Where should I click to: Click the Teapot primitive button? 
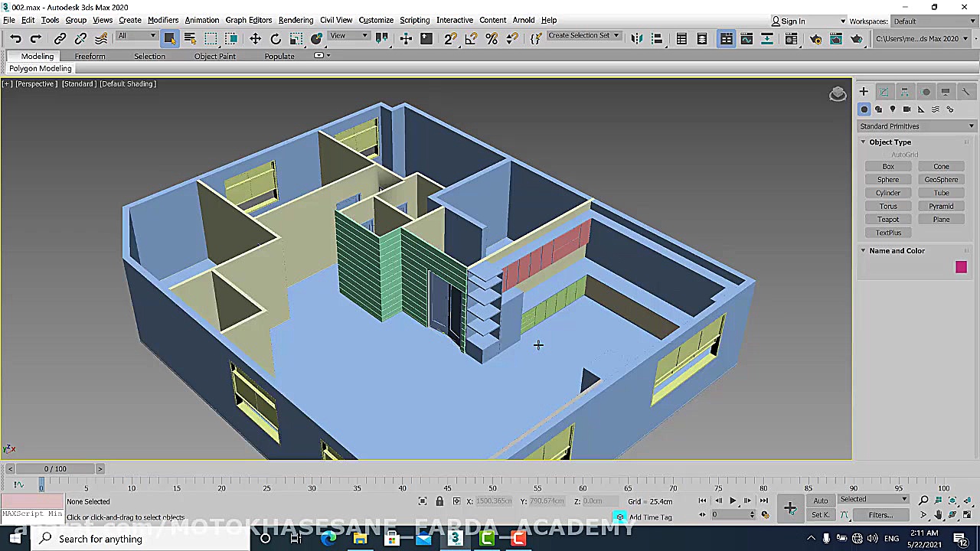coord(888,220)
